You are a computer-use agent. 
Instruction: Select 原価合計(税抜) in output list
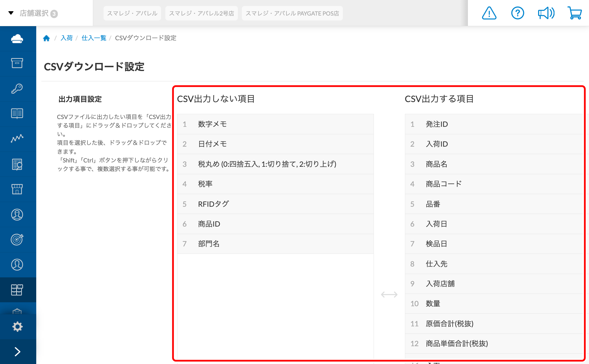494,324
